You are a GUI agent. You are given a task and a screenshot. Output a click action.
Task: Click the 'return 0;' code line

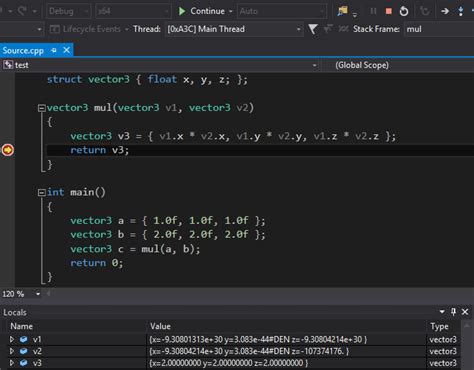click(97, 263)
